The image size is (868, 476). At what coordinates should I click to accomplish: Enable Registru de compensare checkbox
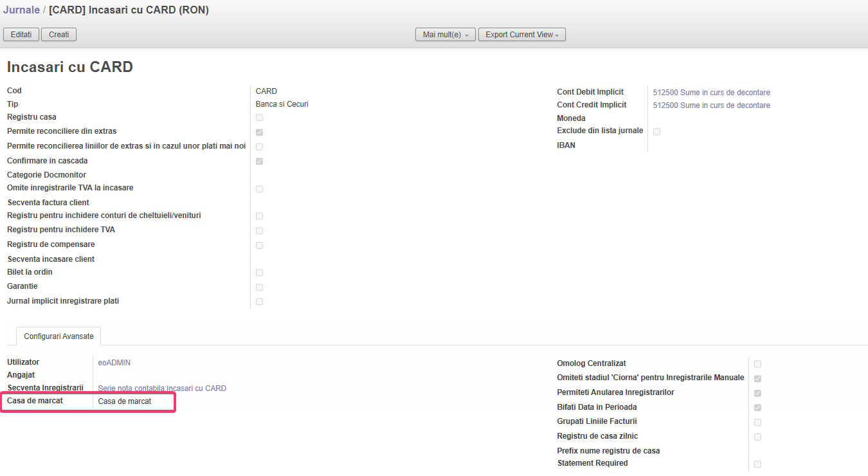(259, 245)
